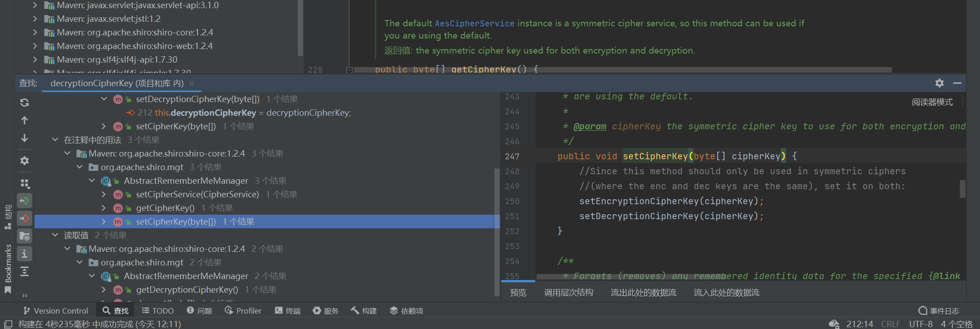Close the decryptionCipherKey find tab
The width and height of the screenshot is (980, 329).
pos(192,83)
